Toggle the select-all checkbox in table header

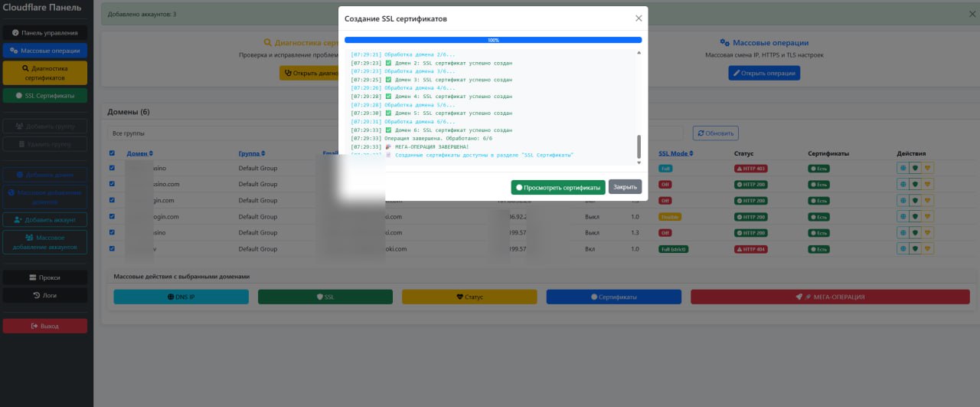(x=113, y=153)
